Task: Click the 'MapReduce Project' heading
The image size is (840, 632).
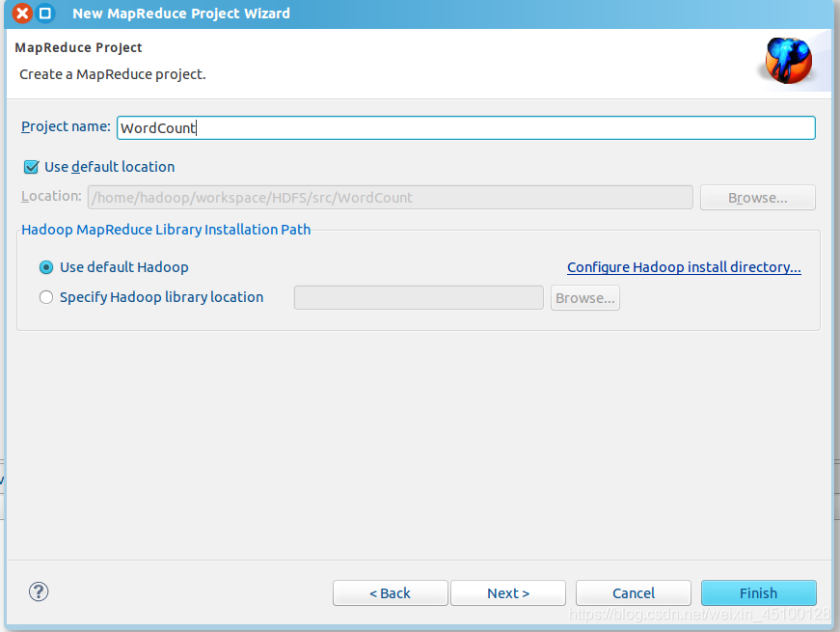Action: tap(78, 47)
